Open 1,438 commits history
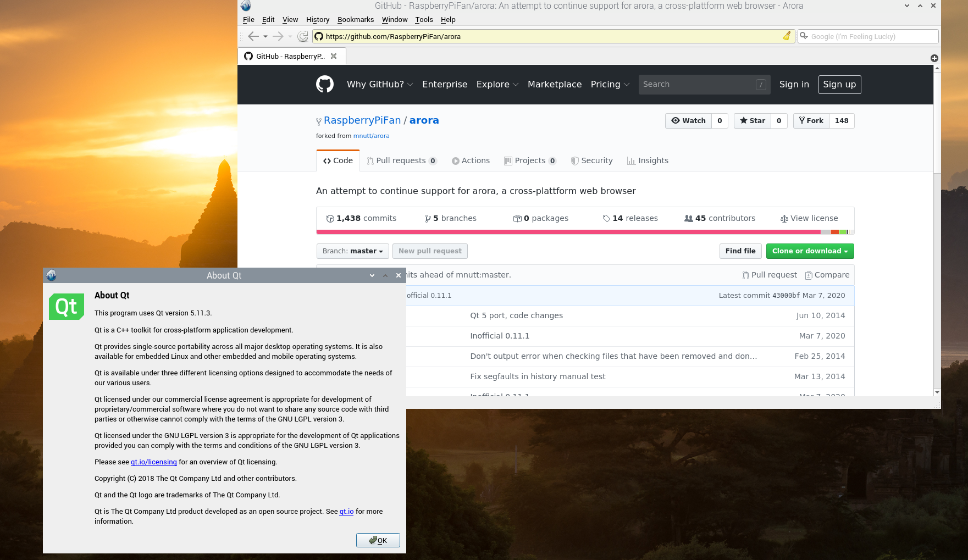Viewport: 968px width, 560px height. 361,218
